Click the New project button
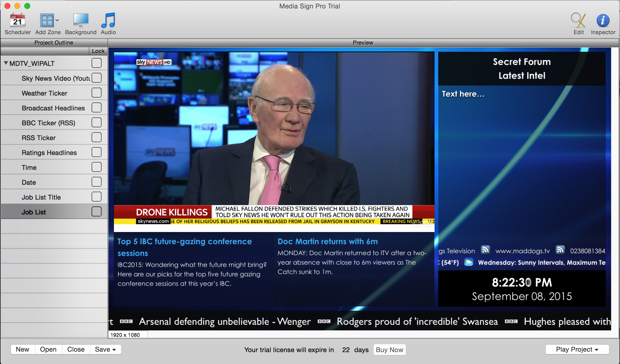 (x=23, y=349)
